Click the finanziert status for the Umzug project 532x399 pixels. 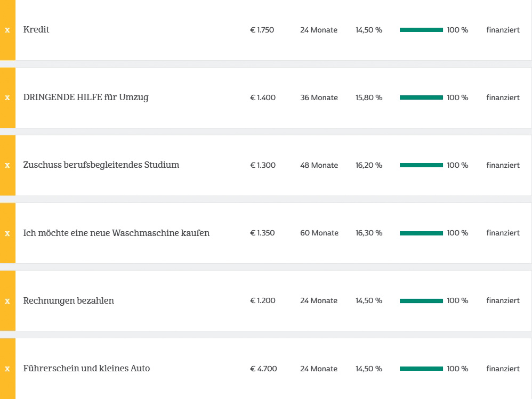point(503,97)
